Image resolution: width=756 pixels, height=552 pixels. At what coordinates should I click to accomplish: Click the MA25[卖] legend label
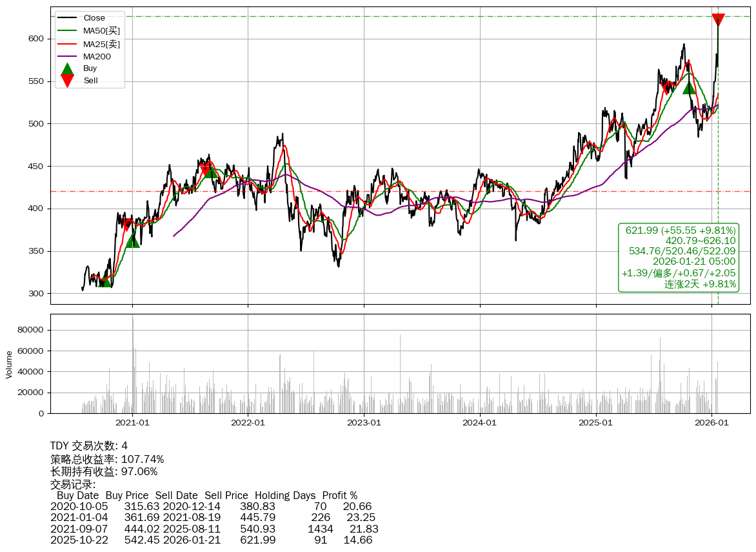[x=101, y=44]
